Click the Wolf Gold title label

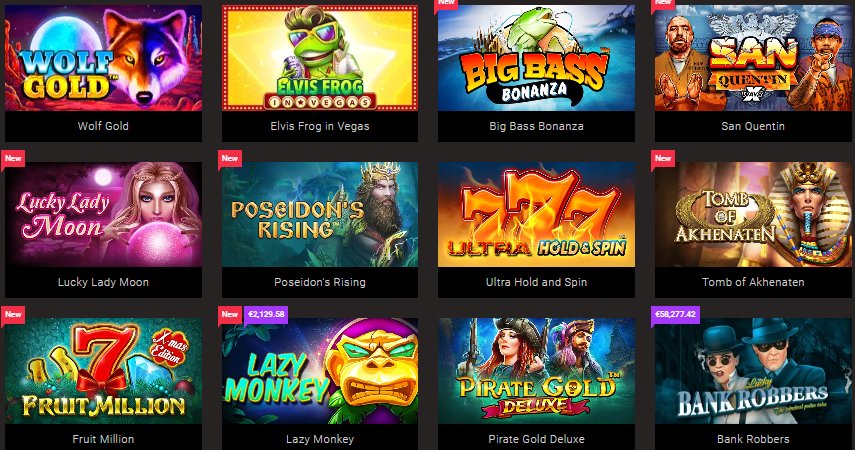click(103, 126)
